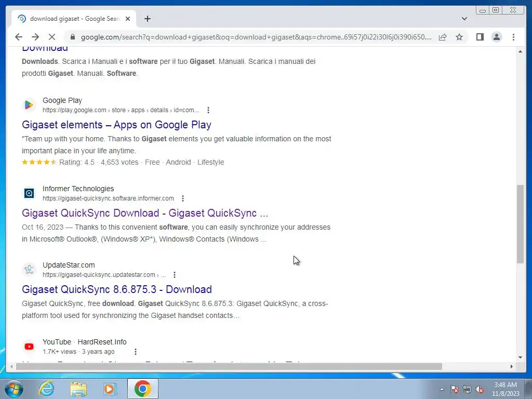Viewport: 532px width, 399px height.
Task: Open Gigaset QuickSync Download link
Action: [145, 212]
